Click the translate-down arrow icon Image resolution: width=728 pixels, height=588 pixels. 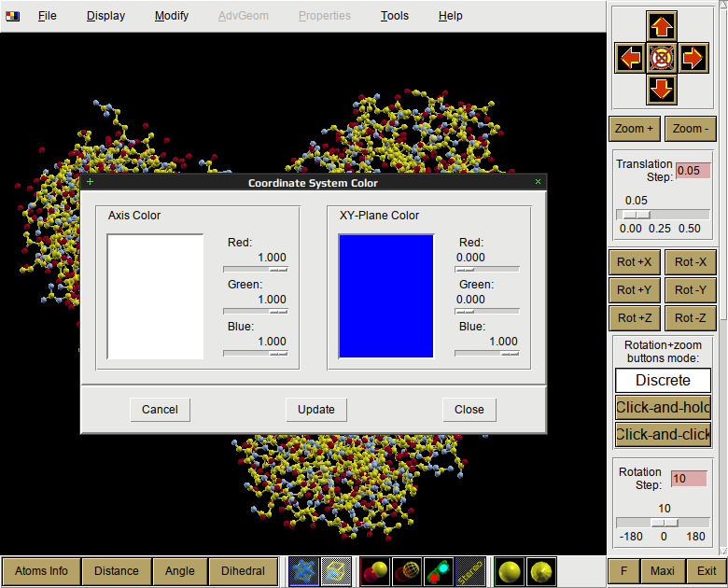pos(662,90)
